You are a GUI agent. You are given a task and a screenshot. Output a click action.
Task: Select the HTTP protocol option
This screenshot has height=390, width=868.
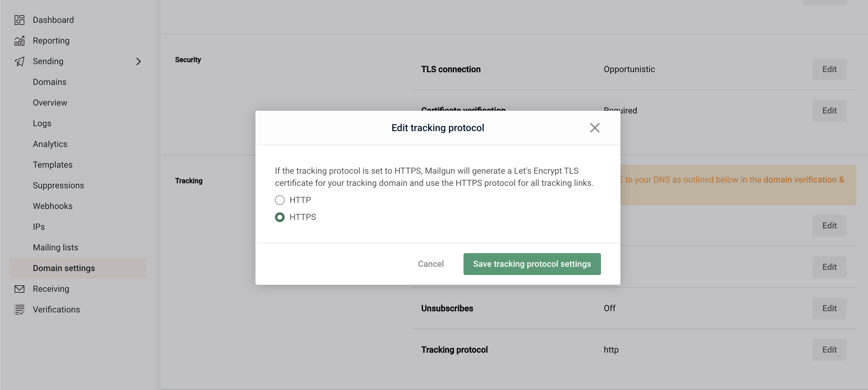[280, 200]
